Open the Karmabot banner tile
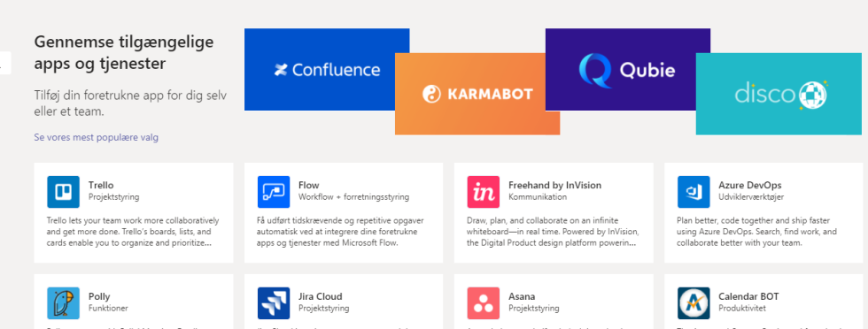 tap(477, 94)
